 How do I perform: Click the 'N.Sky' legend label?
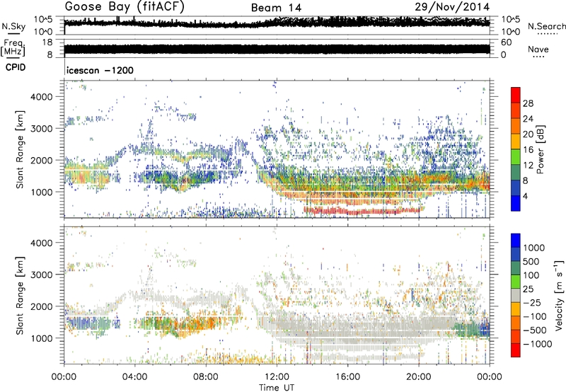click(13, 26)
